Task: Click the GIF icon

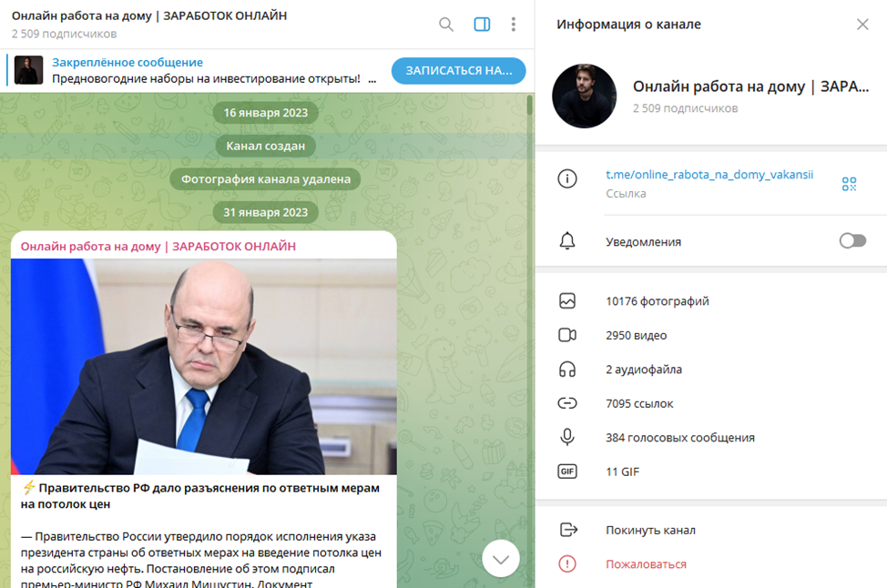Action: coord(567,471)
